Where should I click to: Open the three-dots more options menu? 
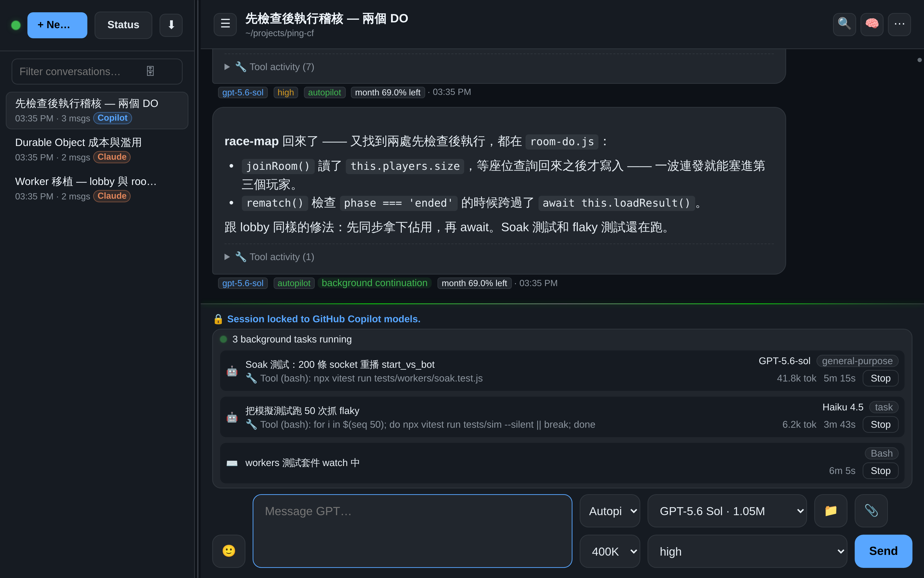pos(899,24)
